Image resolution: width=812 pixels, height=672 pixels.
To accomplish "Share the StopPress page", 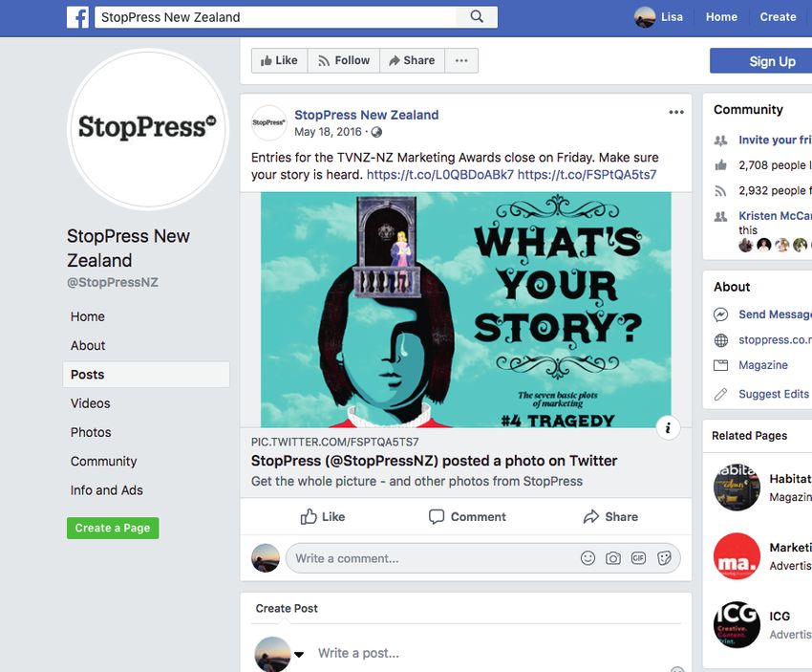I will click(413, 60).
